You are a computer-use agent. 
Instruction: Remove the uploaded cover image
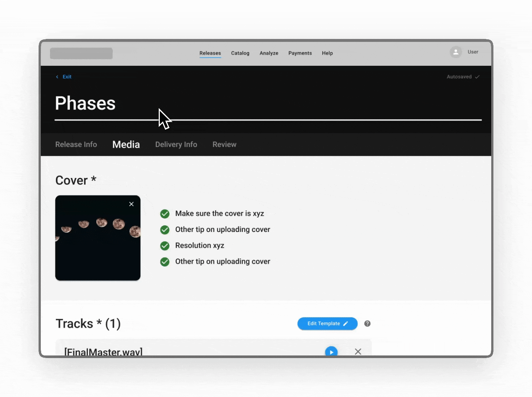click(x=131, y=204)
